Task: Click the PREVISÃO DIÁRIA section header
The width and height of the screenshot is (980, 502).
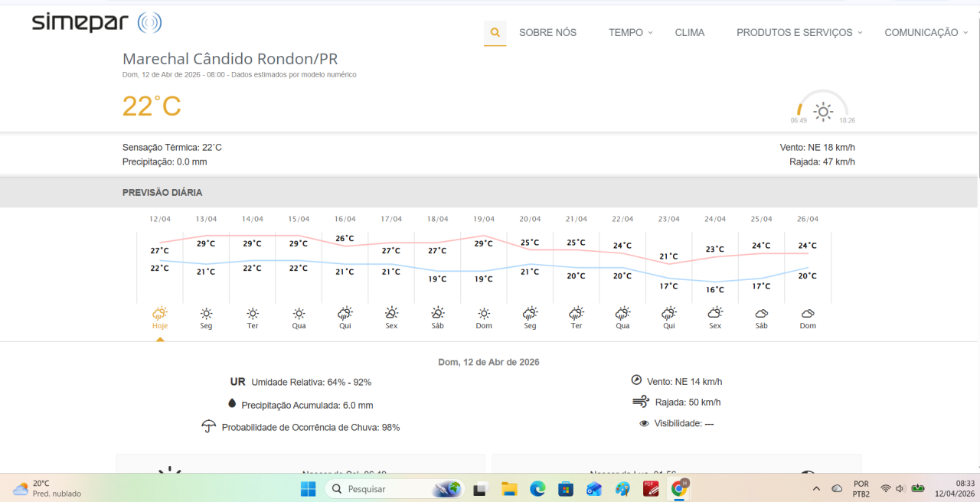Action: click(x=162, y=193)
